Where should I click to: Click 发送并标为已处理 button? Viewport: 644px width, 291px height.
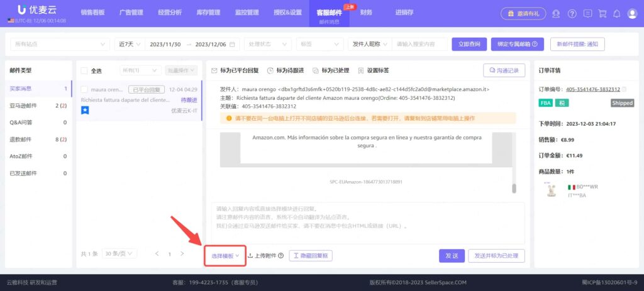(497, 256)
